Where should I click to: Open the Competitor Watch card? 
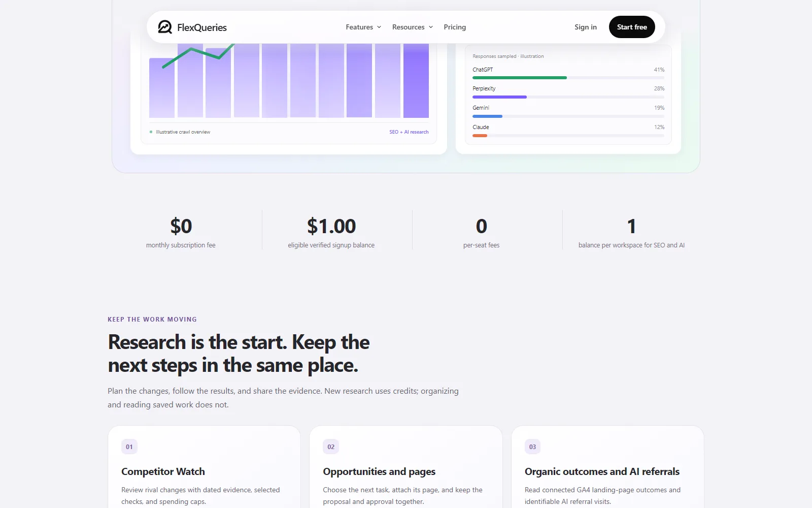click(x=204, y=467)
